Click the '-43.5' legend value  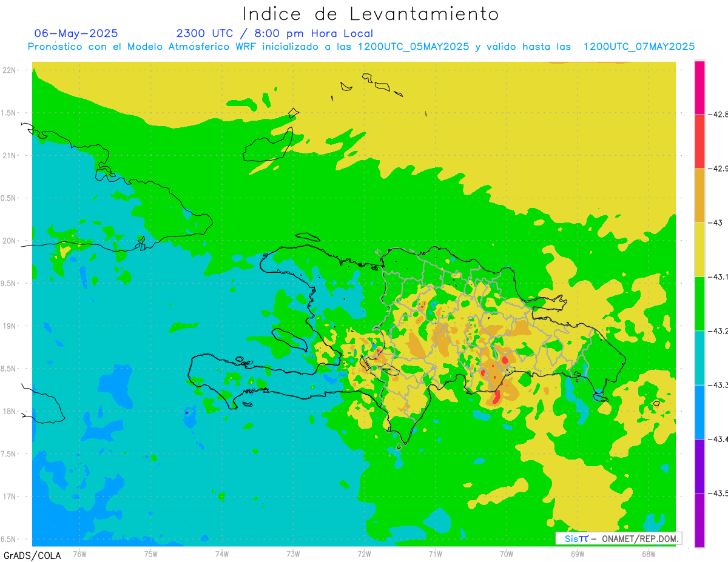718,493
